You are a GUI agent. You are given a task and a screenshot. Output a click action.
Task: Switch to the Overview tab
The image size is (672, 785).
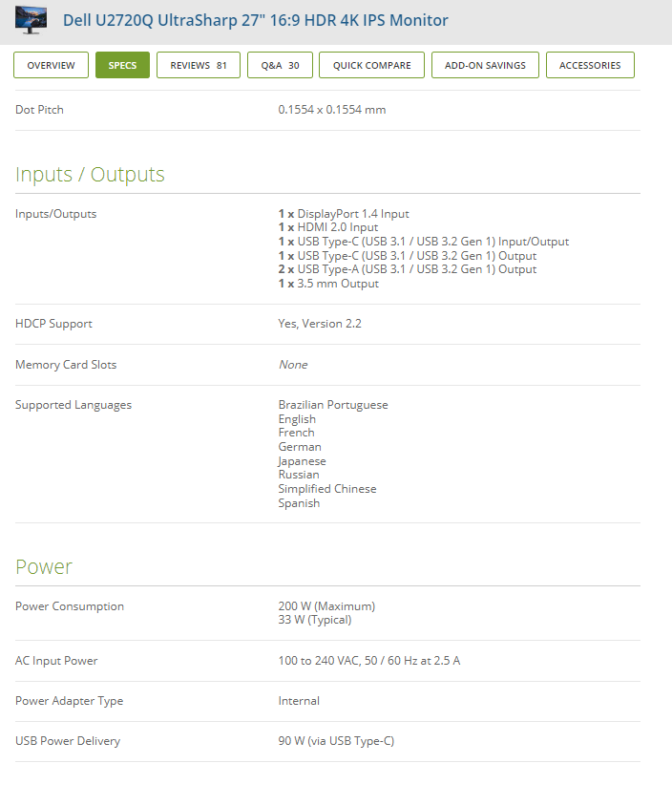tap(51, 65)
